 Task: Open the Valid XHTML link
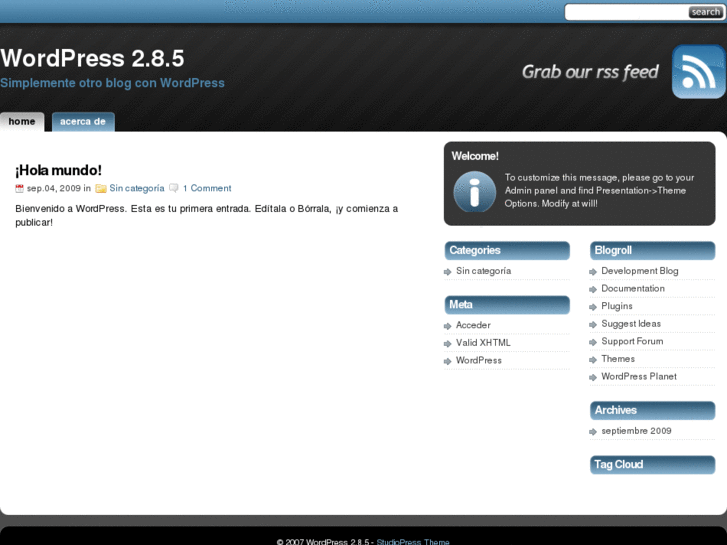(483, 343)
